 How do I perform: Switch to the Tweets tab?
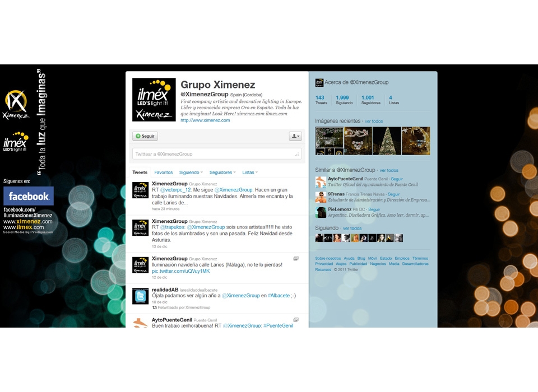click(x=140, y=172)
